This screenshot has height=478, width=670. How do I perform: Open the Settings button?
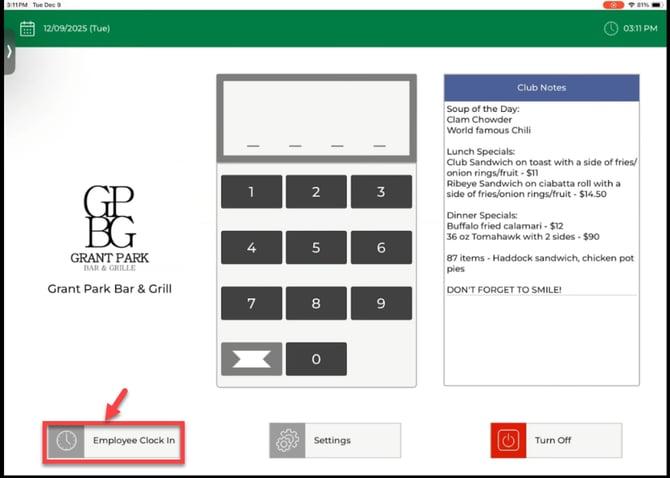335,440
